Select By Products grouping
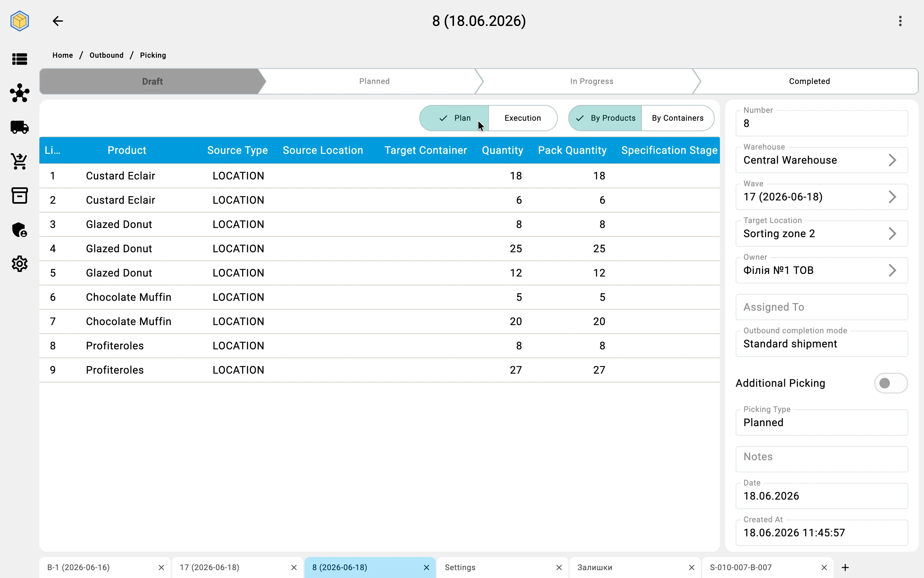The image size is (924, 578). coord(605,118)
